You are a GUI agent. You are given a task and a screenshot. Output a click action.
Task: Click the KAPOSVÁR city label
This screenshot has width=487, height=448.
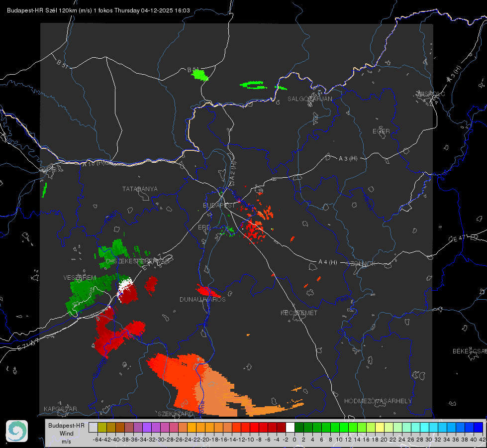(x=60, y=409)
